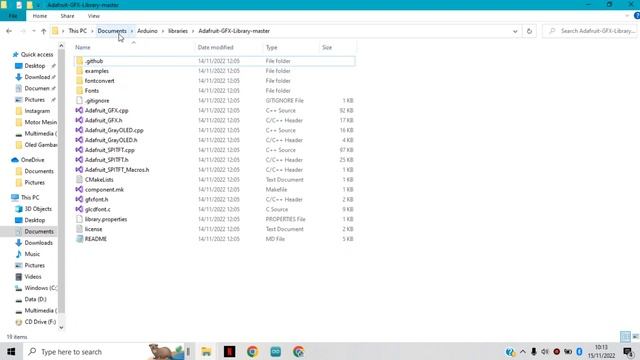Open Videos under This PC
This screenshot has height=360, width=640.
pyautogui.click(x=33, y=276)
